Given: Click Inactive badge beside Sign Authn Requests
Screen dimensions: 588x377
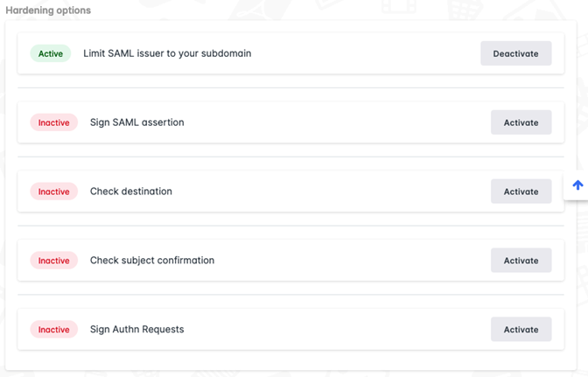Looking at the screenshot, I should [x=54, y=330].
